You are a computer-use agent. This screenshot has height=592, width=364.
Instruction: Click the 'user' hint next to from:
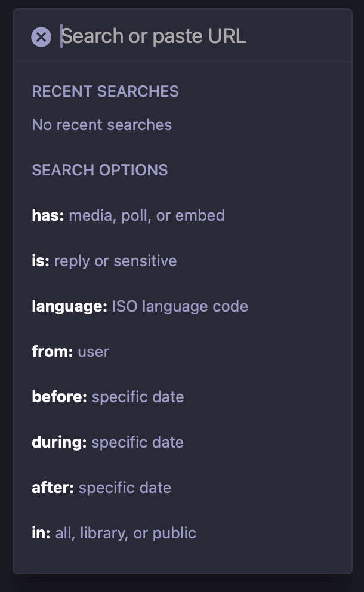pos(94,352)
